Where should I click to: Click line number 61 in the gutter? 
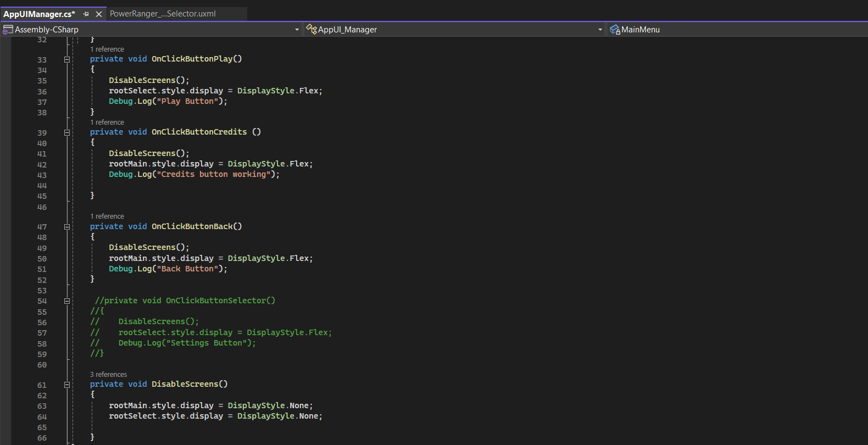(42, 385)
